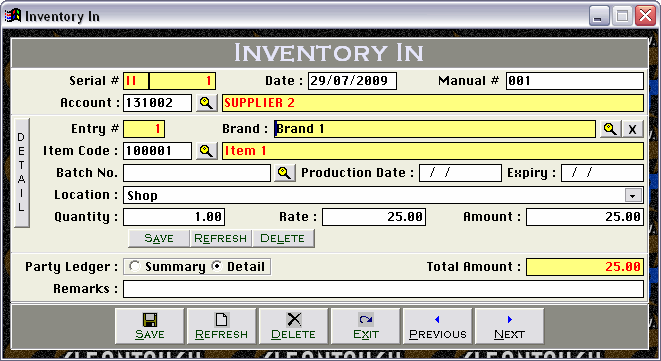Open the Item Code lookup magnifier
The image size is (661, 361).
207,151
